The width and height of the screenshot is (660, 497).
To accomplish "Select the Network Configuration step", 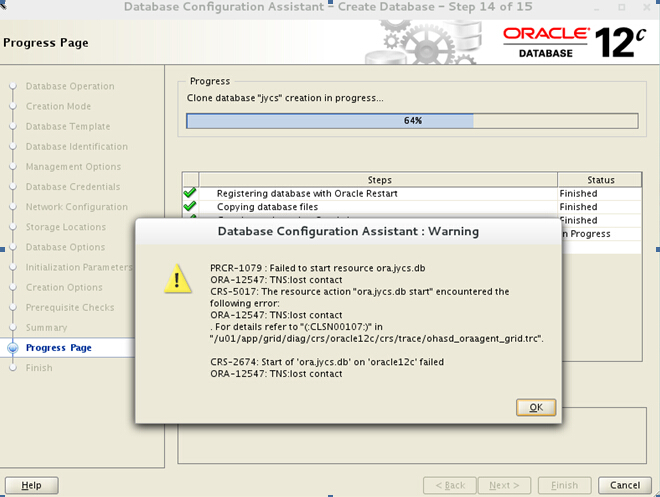I will [x=77, y=207].
